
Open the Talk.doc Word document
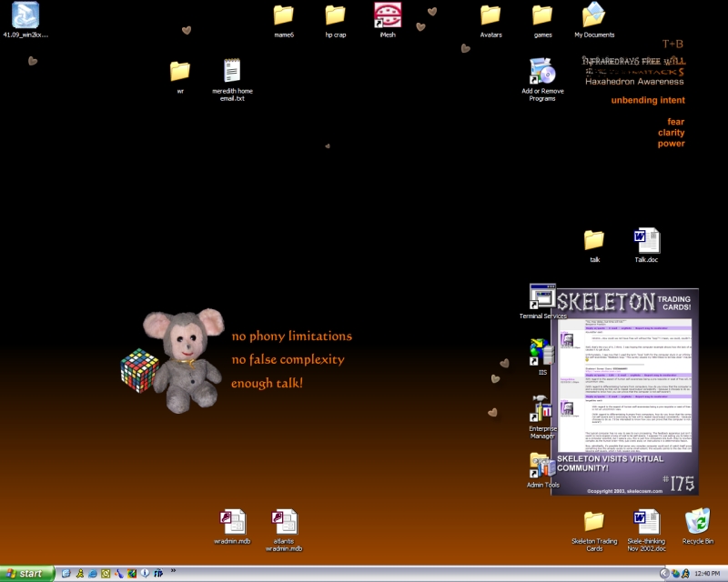click(646, 241)
